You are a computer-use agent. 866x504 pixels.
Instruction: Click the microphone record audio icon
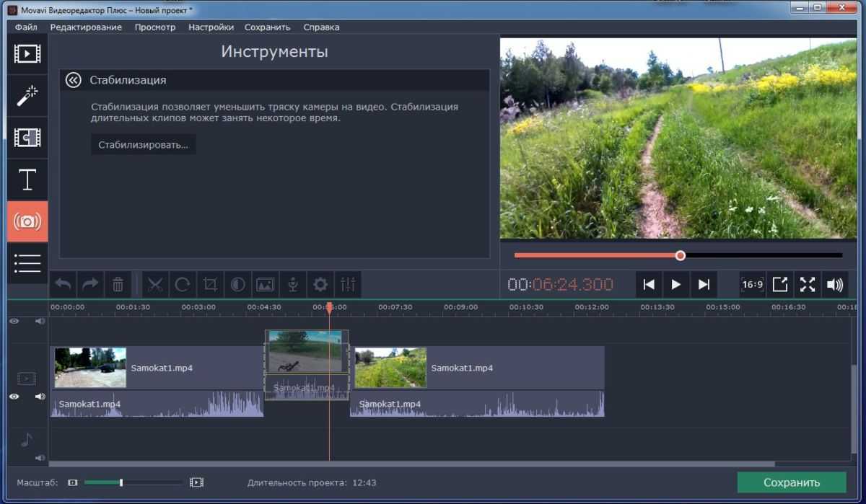pyautogui.click(x=293, y=285)
